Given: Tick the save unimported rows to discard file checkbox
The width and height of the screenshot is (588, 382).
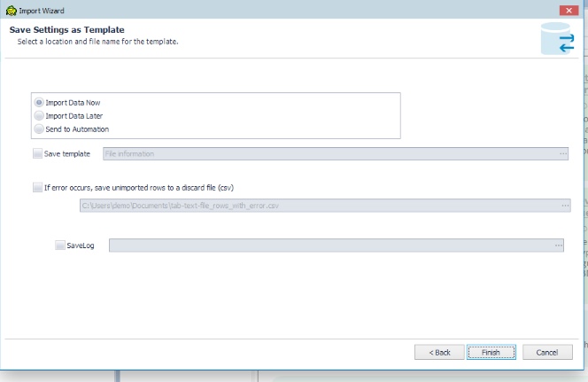Looking at the screenshot, I should coord(37,187).
